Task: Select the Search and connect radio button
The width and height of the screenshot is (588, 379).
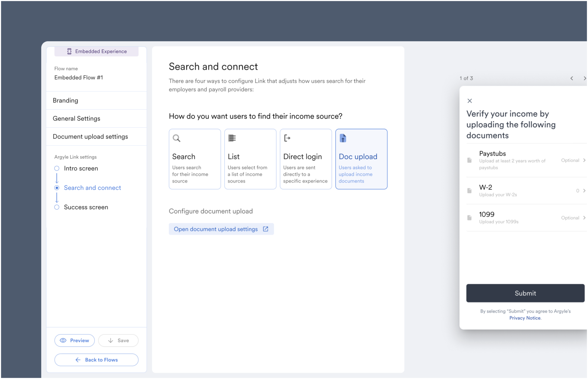Action: pyautogui.click(x=57, y=188)
